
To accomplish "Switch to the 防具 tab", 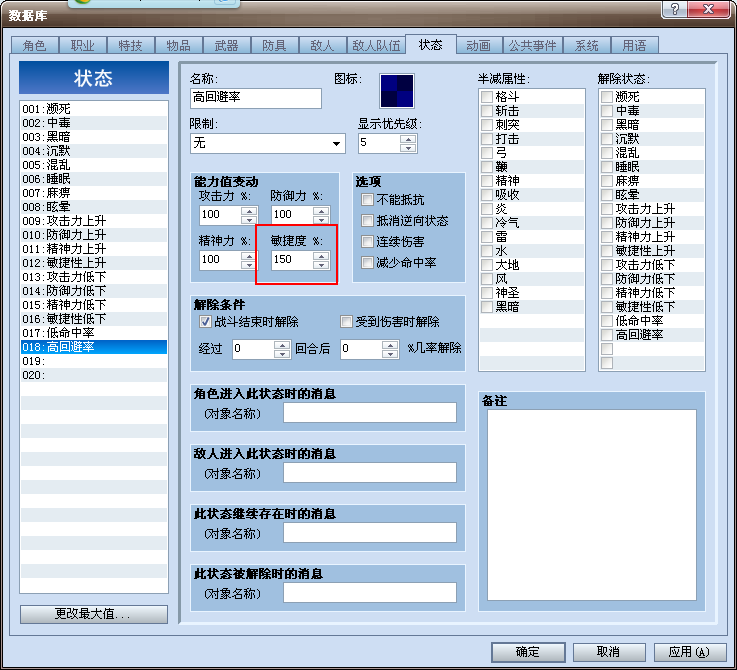I will [274, 46].
